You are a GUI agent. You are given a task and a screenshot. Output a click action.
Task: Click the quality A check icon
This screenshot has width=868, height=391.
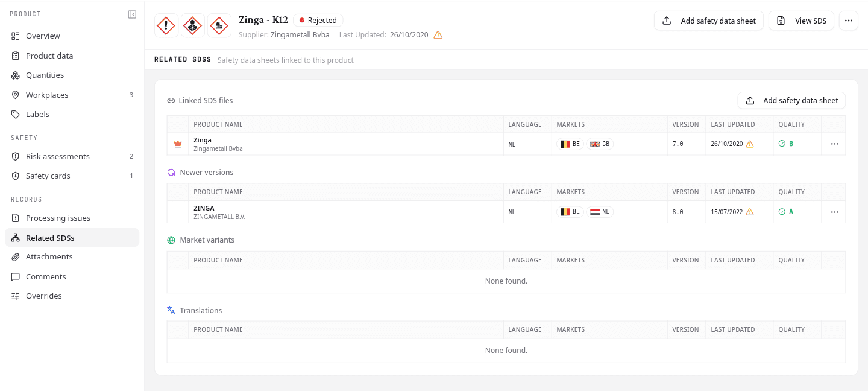pos(782,212)
